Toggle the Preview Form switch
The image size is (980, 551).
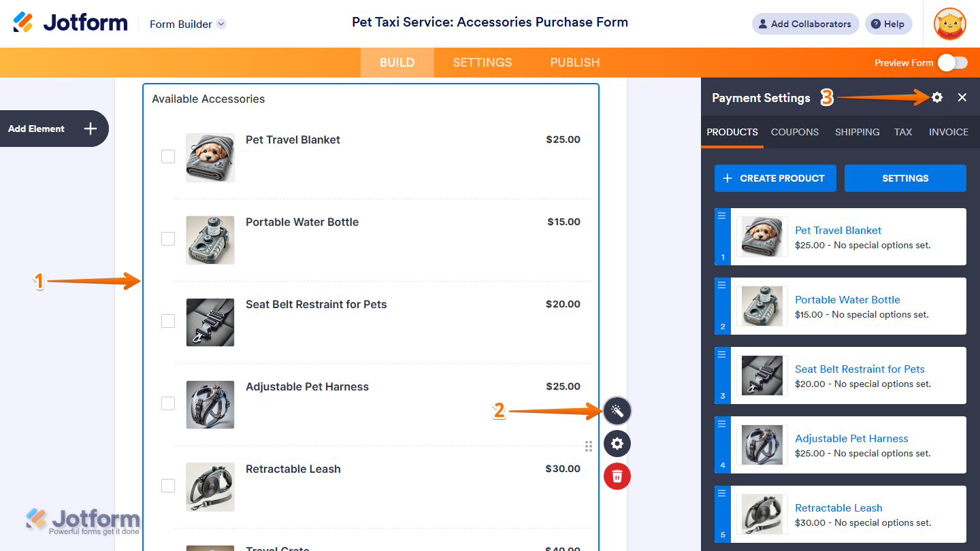point(952,63)
